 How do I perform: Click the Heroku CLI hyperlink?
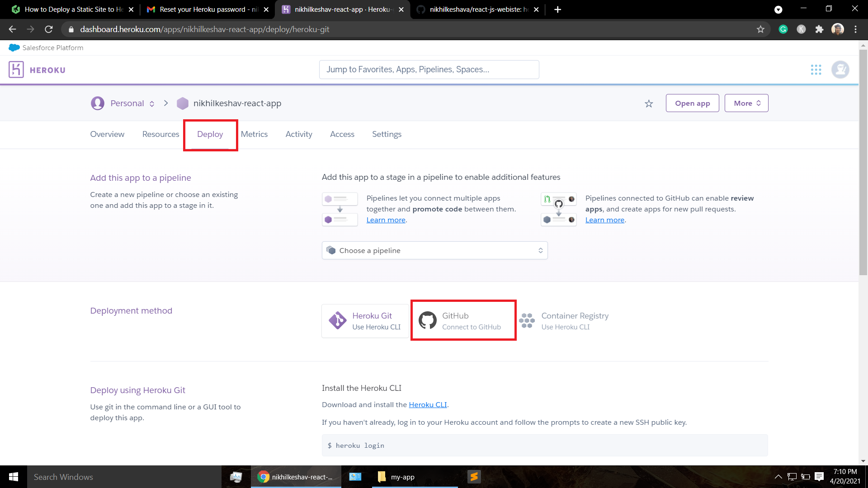tap(427, 404)
